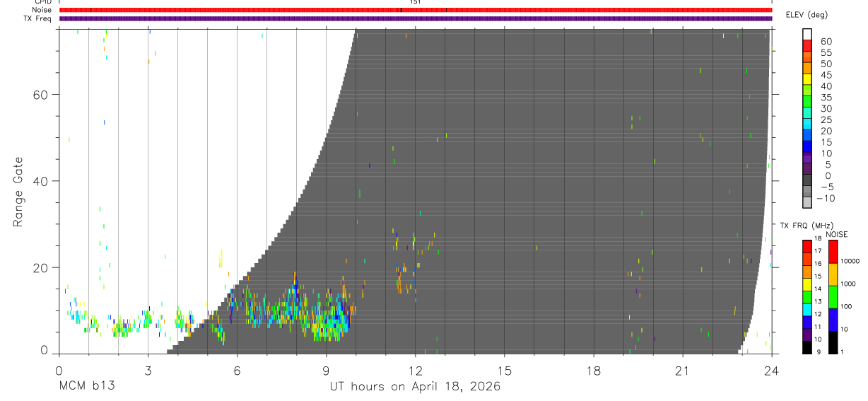The image size is (868, 401).
Task: Click the '40' tick label on the Range Gate axis
Action: click(39, 181)
